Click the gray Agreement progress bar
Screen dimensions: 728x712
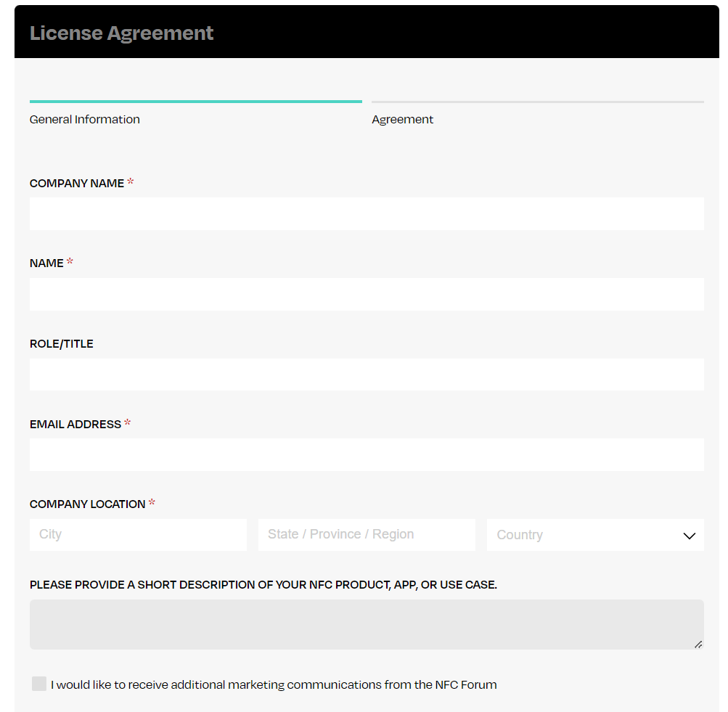(538, 101)
